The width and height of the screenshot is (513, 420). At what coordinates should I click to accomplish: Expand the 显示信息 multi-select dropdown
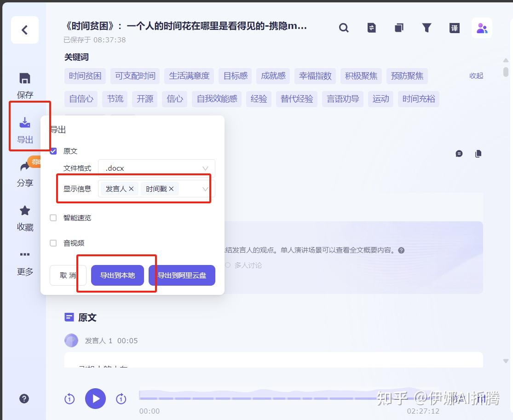156,189
